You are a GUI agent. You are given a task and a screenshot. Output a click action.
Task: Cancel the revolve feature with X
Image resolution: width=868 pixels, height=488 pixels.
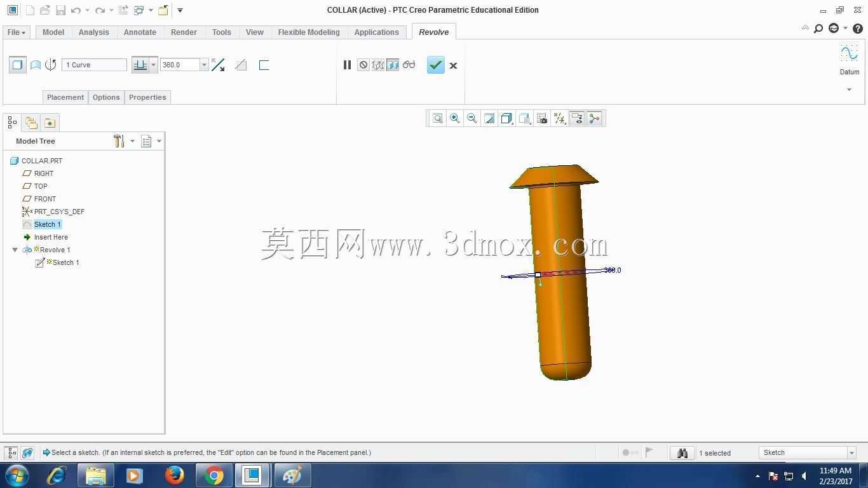coord(453,65)
